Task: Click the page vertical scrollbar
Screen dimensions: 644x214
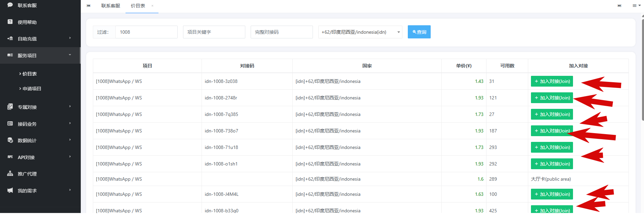Action: pos(643,69)
